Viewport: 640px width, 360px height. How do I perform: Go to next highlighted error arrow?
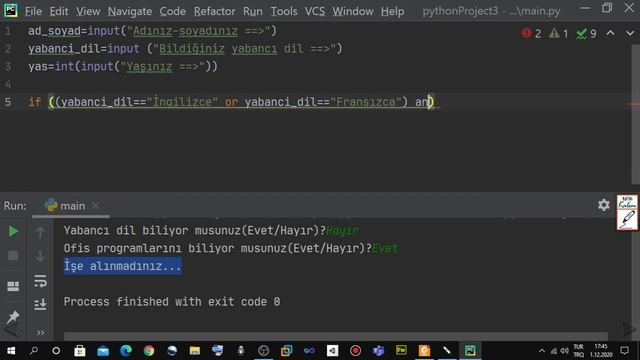click(x=630, y=33)
